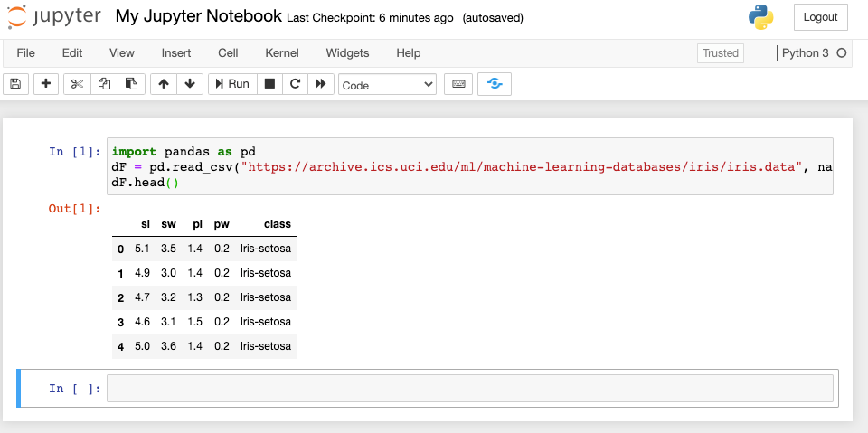This screenshot has height=433, width=868.
Task: Click the sl column header
Action: (x=146, y=224)
